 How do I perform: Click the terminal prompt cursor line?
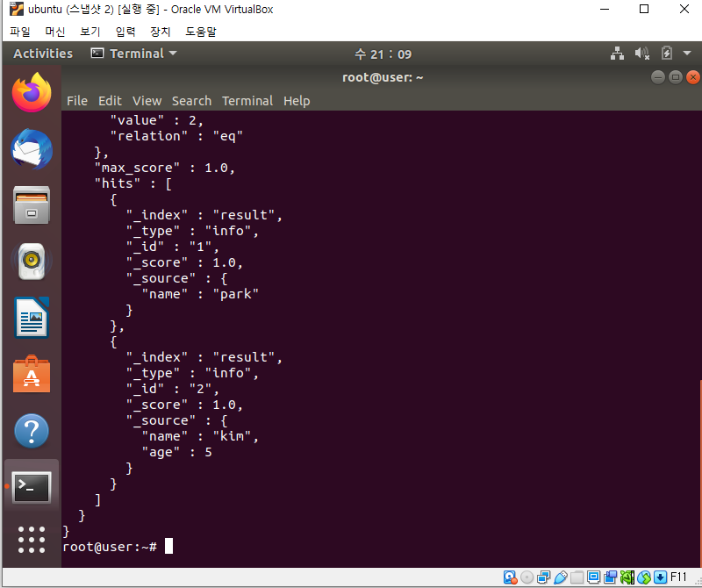118,547
